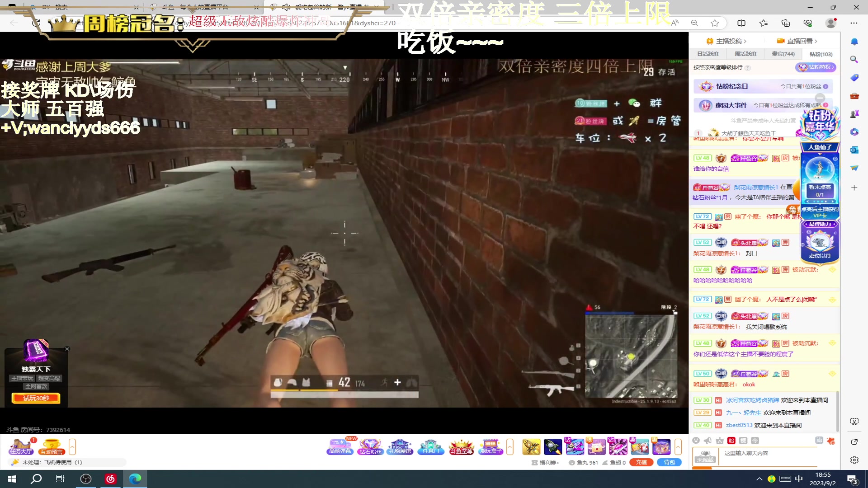Expand the gift list arrow
Viewport: 868px width, 488px height.
pyautogui.click(x=678, y=447)
